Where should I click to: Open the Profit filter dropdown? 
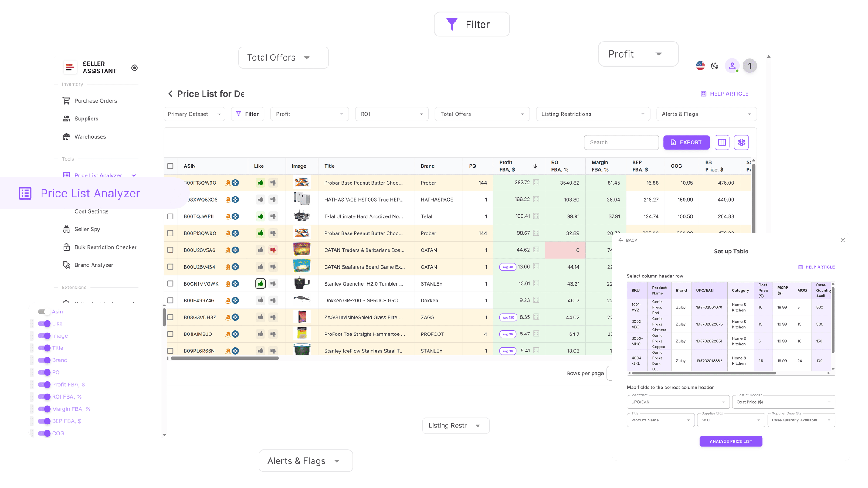click(309, 114)
